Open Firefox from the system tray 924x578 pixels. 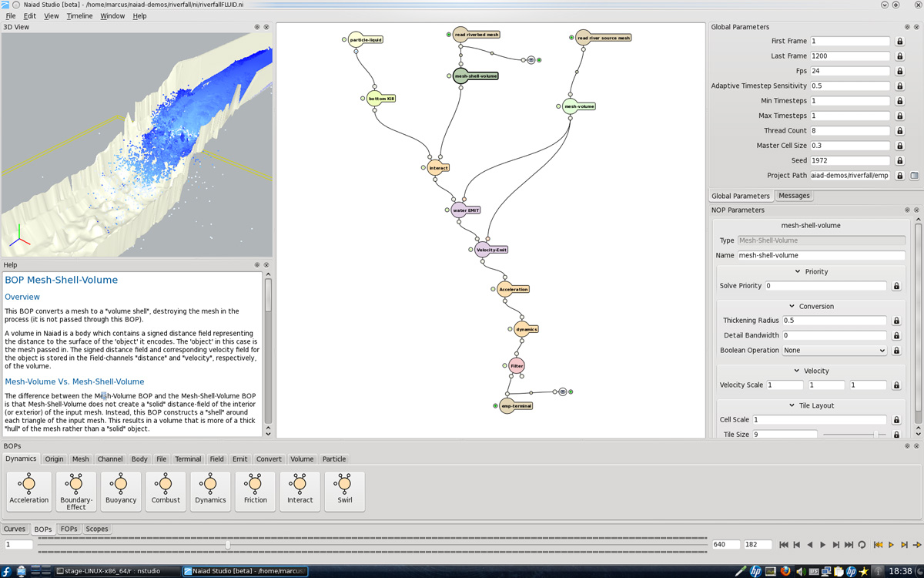coord(785,571)
